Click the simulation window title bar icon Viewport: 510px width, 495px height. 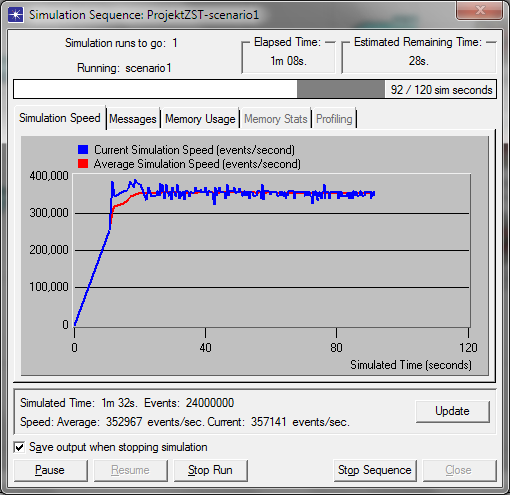16,15
